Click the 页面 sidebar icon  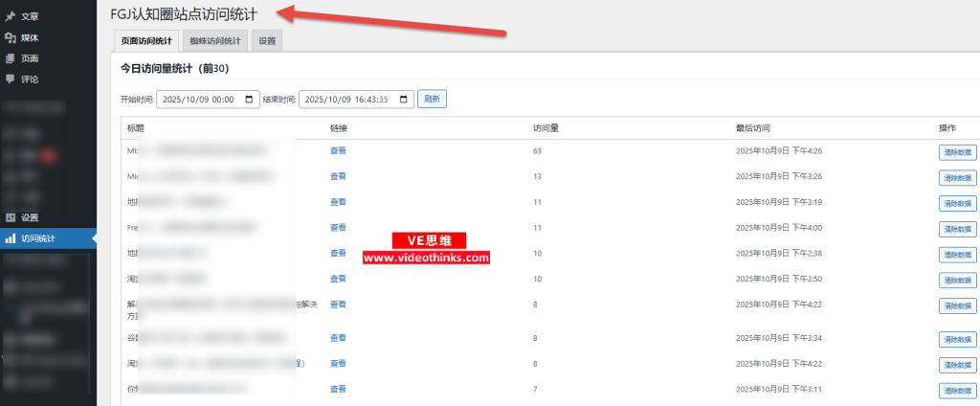(x=11, y=58)
